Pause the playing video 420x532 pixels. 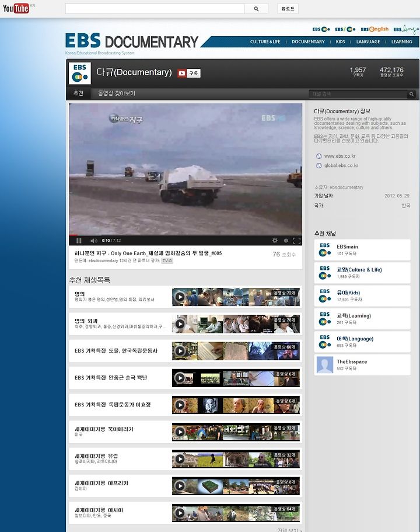coord(79,241)
